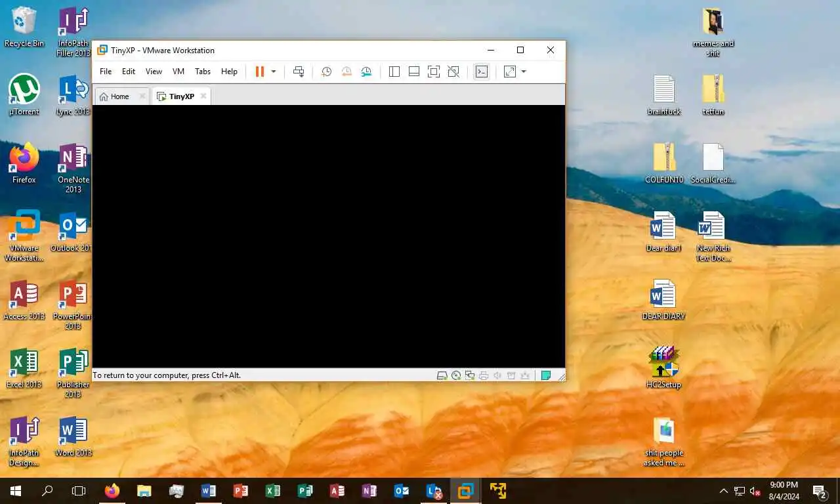Viewport: 840px width, 504px height.
Task: Select the VMware Workstation desktop shortcut
Action: 24,236
